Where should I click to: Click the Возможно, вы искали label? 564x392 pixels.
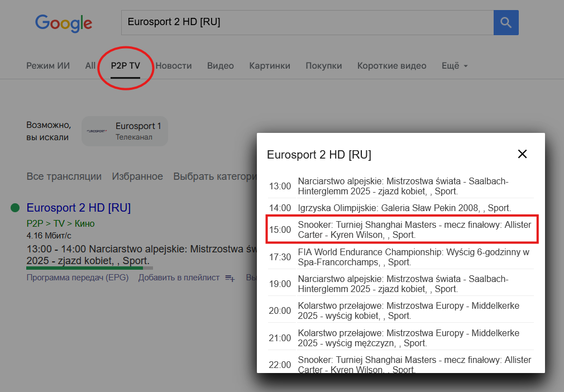[x=49, y=131]
